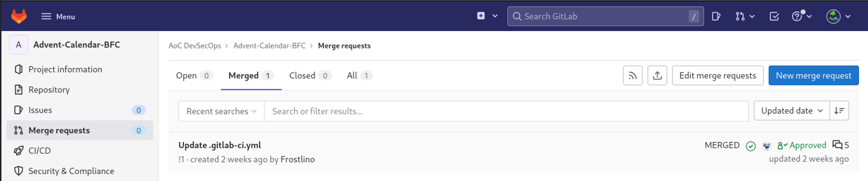868x181 pixels.
Task: Open the Update .gitlab-ci.yml merge request
Action: (x=220, y=145)
